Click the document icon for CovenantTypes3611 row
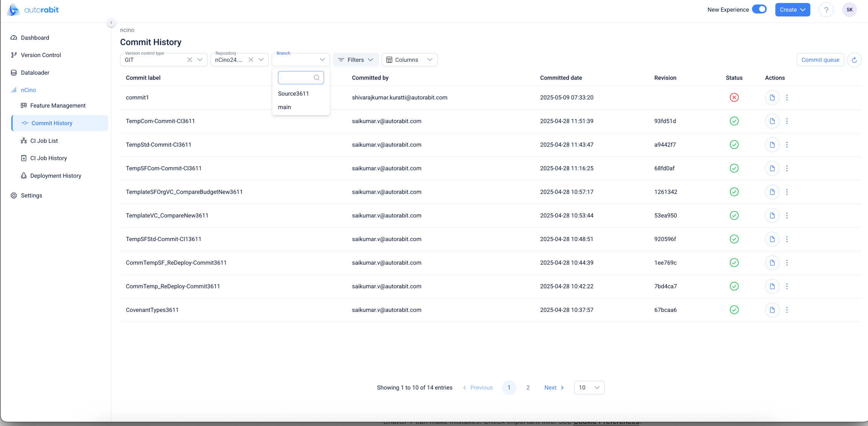The height and width of the screenshot is (426, 868). (x=772, y=310)
